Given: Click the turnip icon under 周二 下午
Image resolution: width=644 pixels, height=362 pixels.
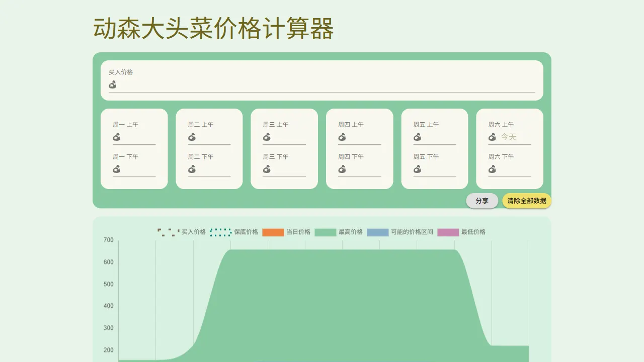Looking at the screenshot, I should click(192, 169).
